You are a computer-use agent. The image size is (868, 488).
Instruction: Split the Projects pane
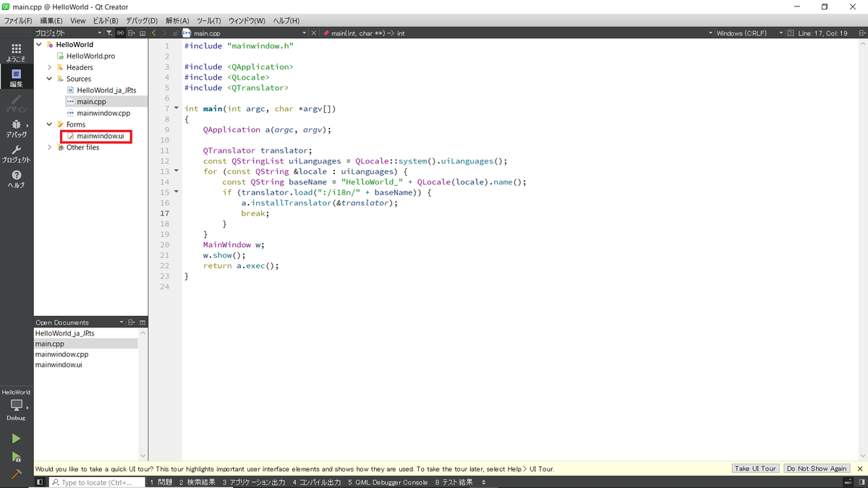(132, 33)
